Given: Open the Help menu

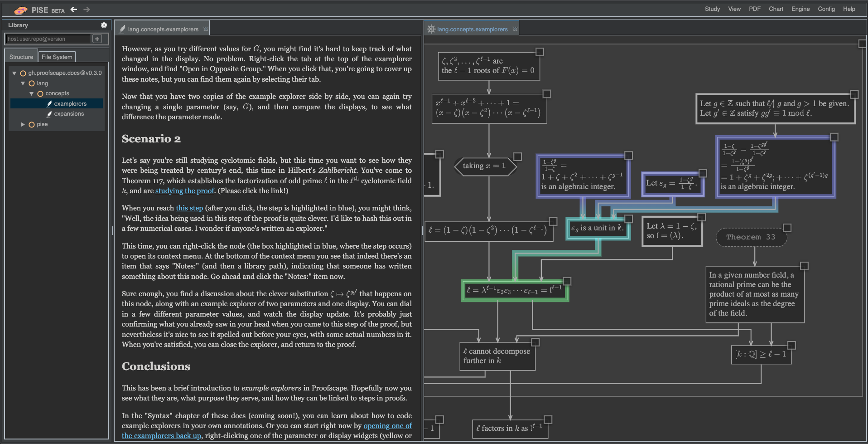Looking at the screenshot, I should click(x=849, y=9).
